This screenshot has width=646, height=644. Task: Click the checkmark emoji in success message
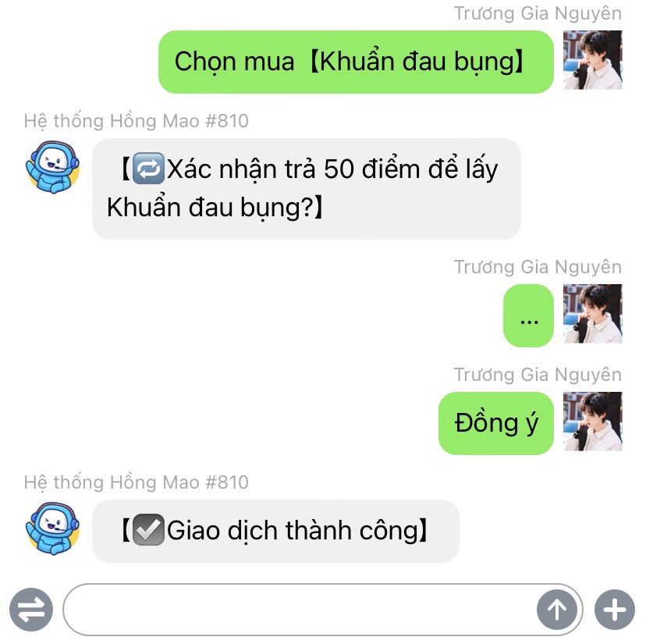click(149, 530)
